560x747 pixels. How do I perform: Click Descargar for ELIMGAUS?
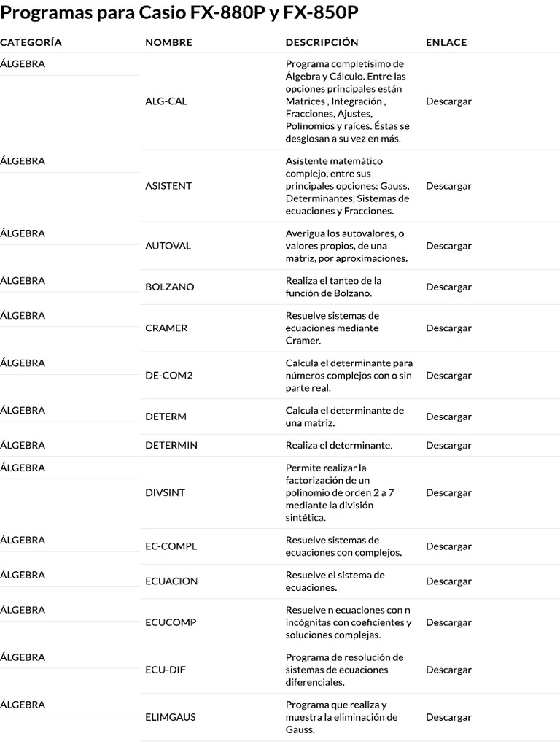[448, 717]
